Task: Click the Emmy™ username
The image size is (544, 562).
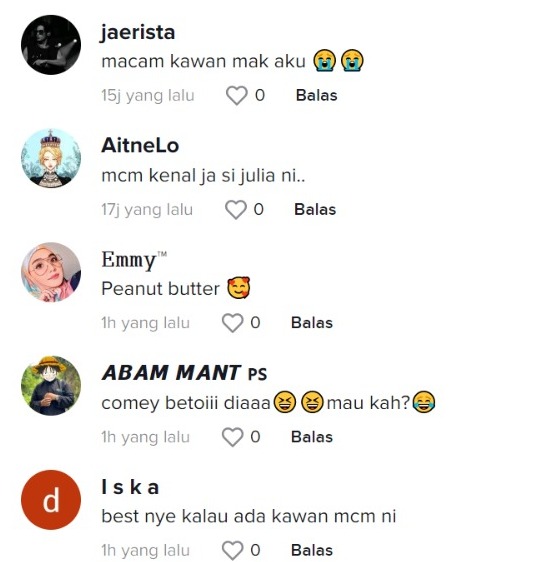Action: [x=134, y=260]
